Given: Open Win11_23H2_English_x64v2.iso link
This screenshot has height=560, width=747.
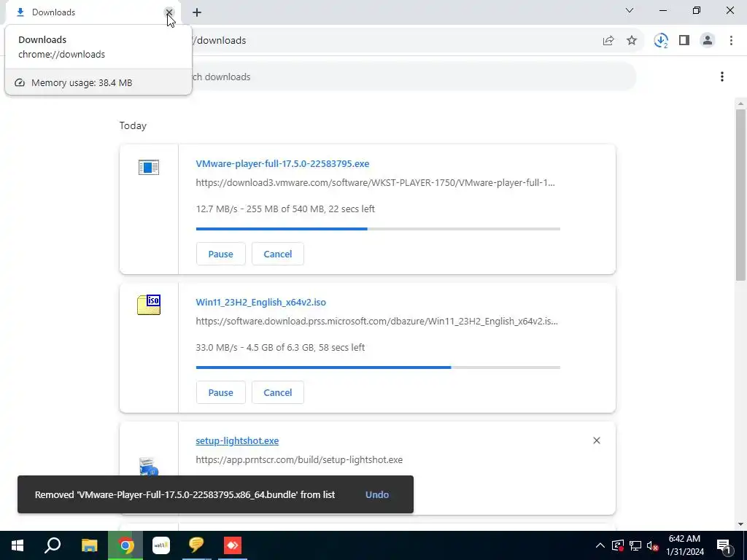Looking at the screenshot, I should click(x=260, y=302).
